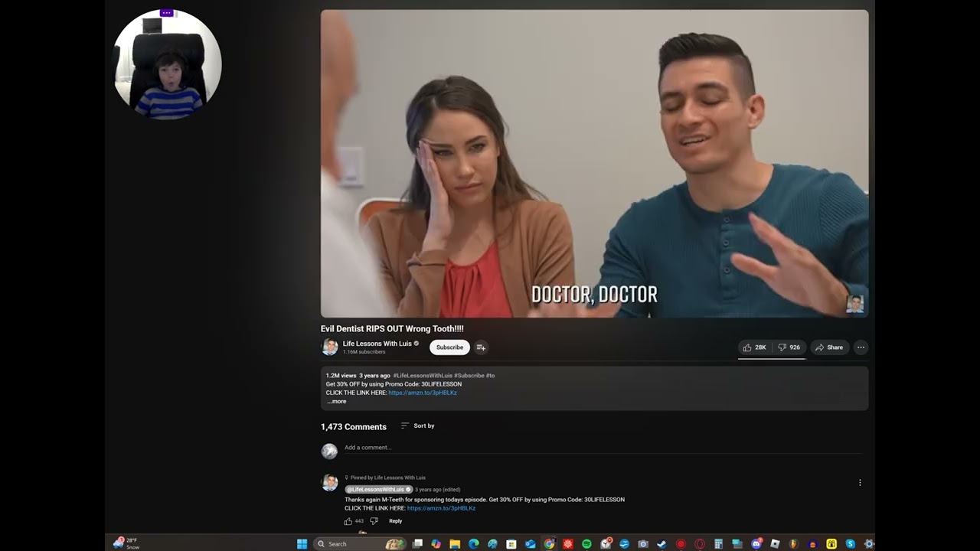Image resolution: width=980 pixels, height=551 pixels.
Task: Like the video with 28K likes
Action: [755, 347]
